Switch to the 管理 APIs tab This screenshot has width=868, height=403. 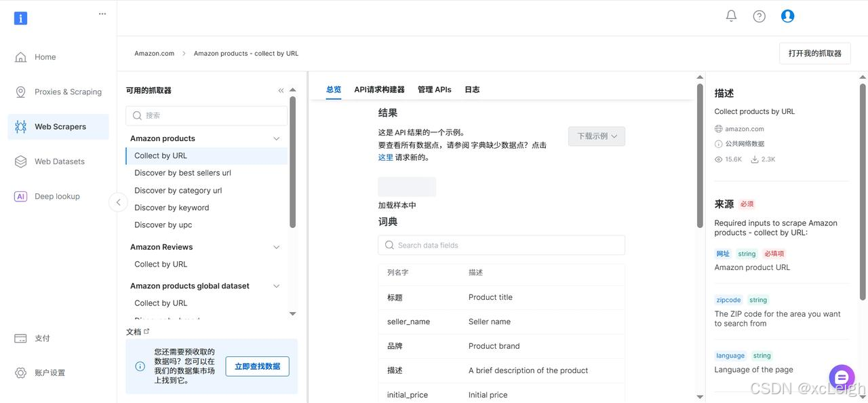point(435,90)
